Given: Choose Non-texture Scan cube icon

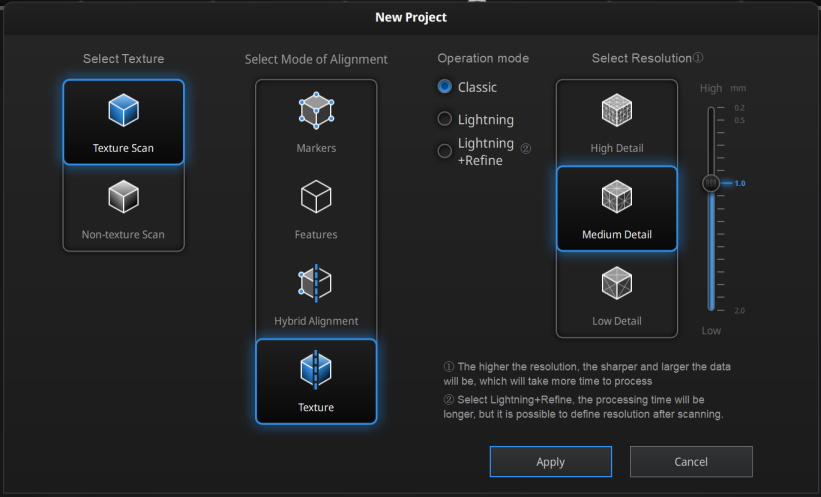Looking at the screenshot, I should click(124, 197).
